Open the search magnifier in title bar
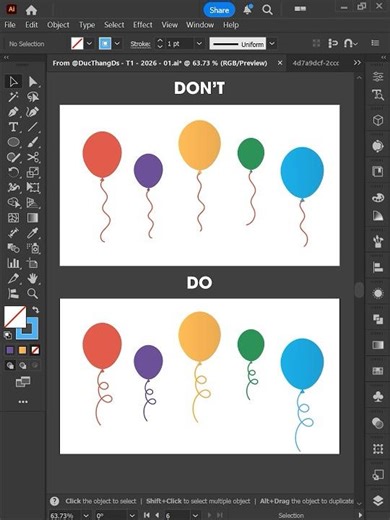Image resolution: width=390 pixels, height=520 pixels. (x=267, y=10)
